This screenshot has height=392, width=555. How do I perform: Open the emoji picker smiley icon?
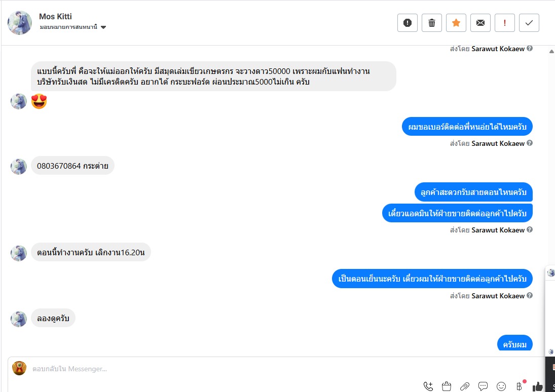click(501, 386)
